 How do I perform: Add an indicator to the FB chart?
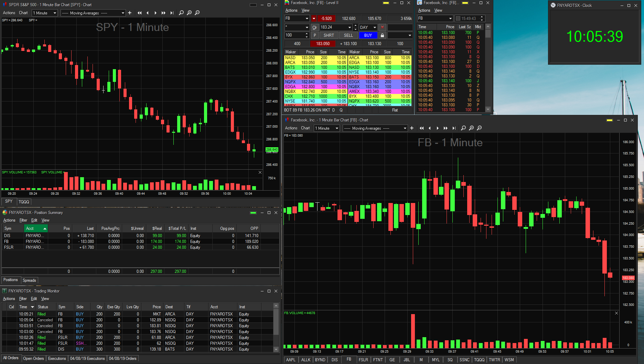click(412, 128)
